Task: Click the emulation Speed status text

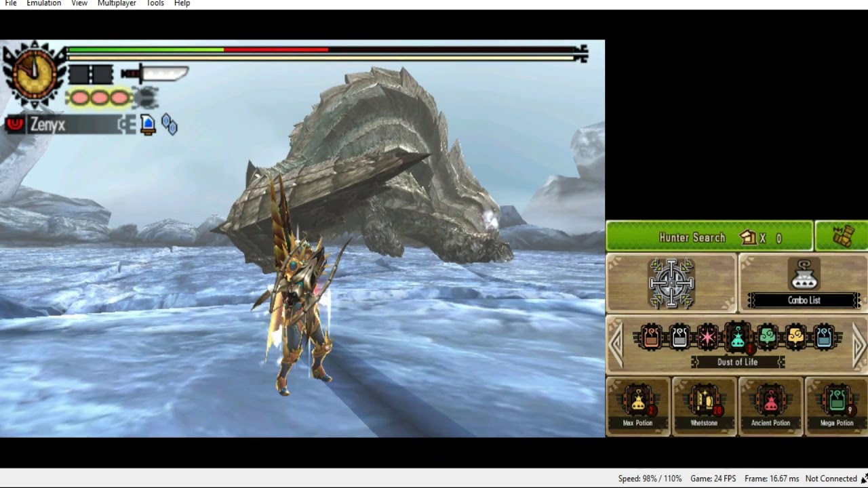Action: 650,479
